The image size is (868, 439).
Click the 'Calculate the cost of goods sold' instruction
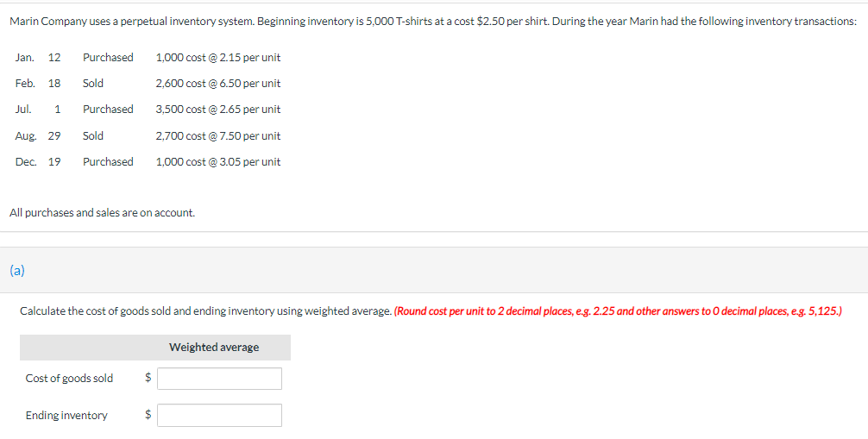point(205,311)
